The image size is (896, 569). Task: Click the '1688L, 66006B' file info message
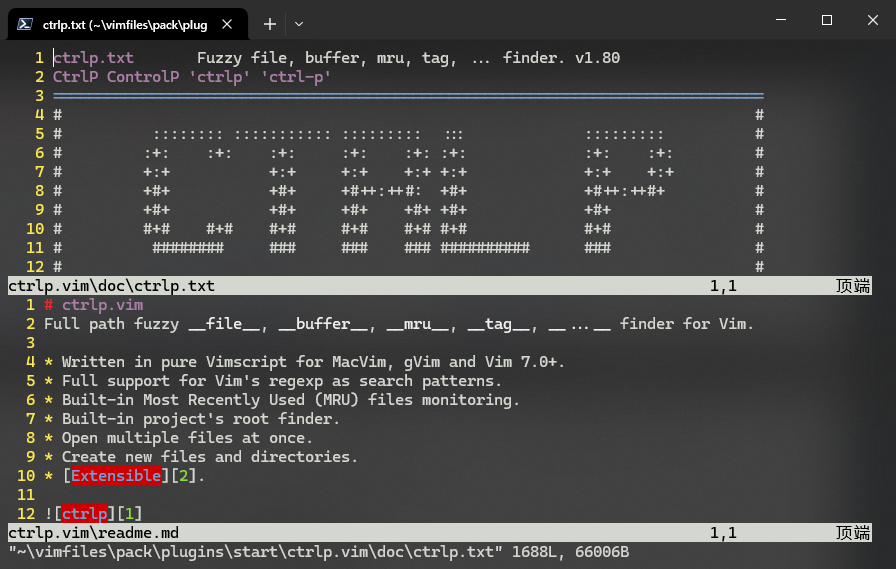[570, 552]
